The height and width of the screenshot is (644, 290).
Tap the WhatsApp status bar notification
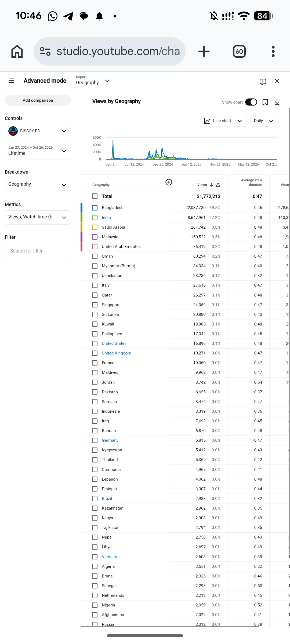tap(53, 16)
